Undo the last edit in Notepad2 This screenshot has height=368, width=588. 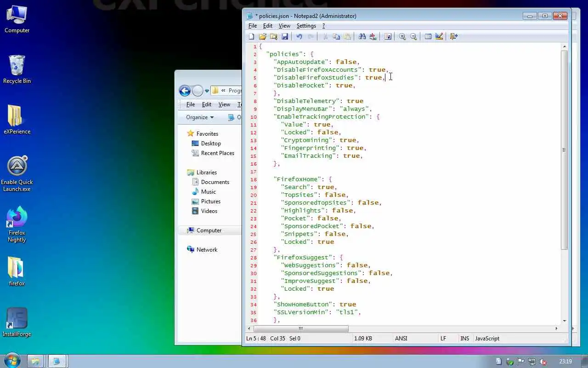point(299,36)
